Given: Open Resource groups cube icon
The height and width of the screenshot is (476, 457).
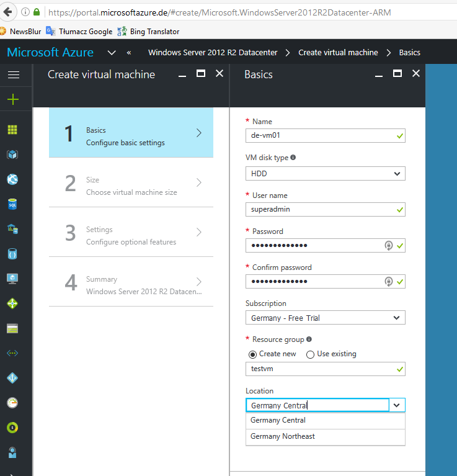Looking at the screenshot, I should 12,155.
